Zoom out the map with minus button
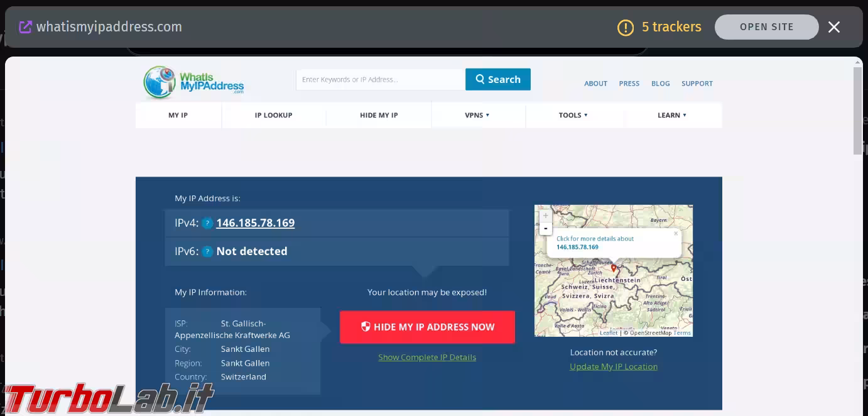The width and height of the screenshot is (868, 416). [545, 229]
